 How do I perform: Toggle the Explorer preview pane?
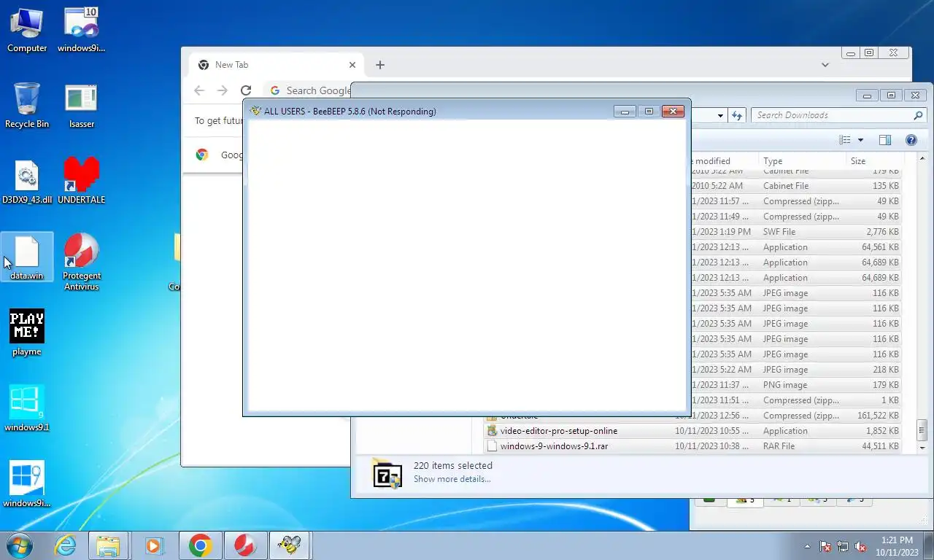(885, 140)
